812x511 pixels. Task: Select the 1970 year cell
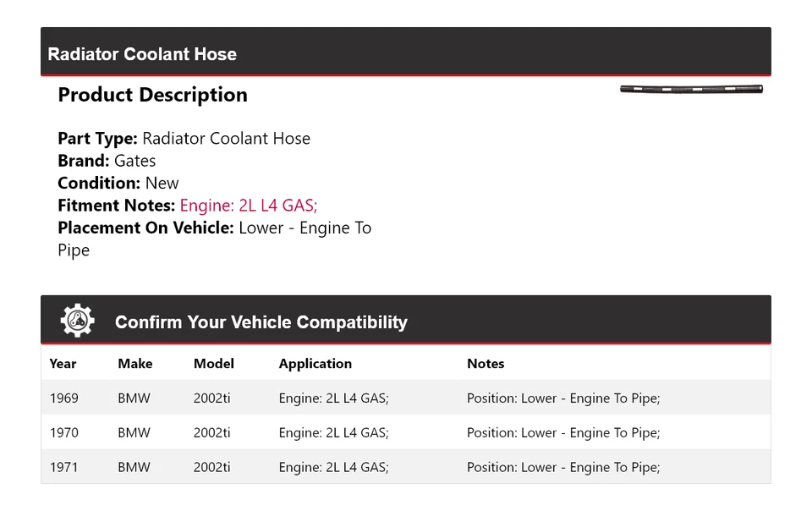(x=63, y=433)
